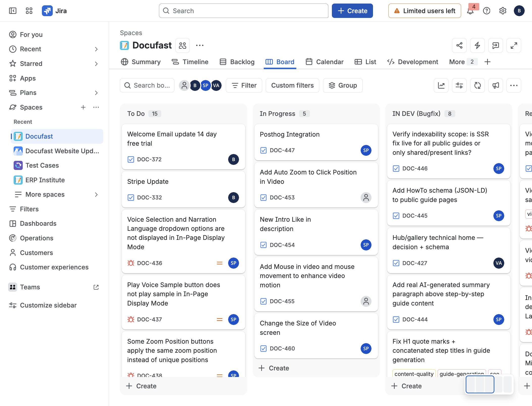The image size is (532, 406).
Task: Switch to the Timeline tab
Action: click(190, 62)
